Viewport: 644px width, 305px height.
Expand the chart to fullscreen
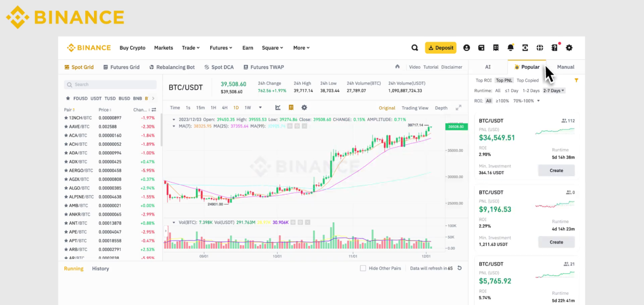tap(458, 107)
